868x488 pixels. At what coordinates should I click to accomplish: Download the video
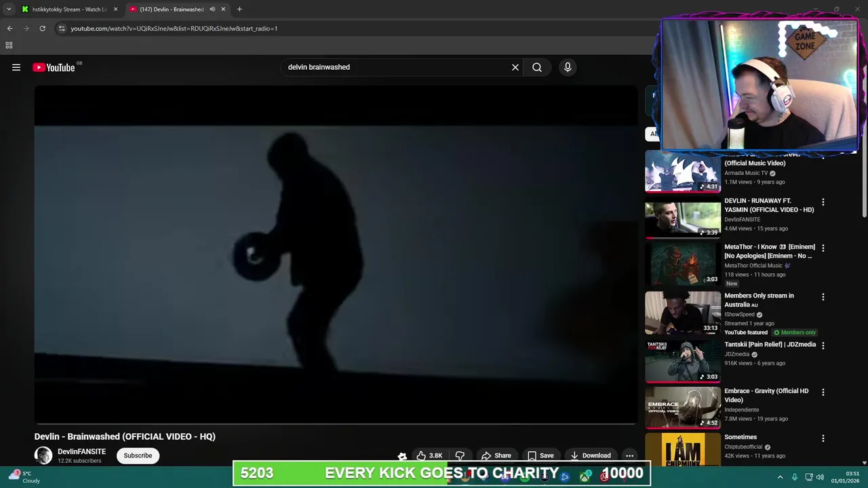click(590, 455)
